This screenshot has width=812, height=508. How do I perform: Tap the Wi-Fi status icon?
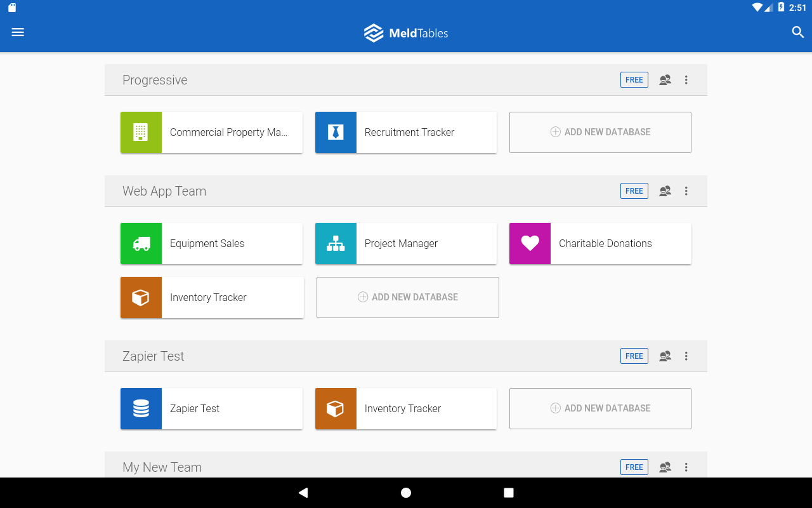(757, 8)
